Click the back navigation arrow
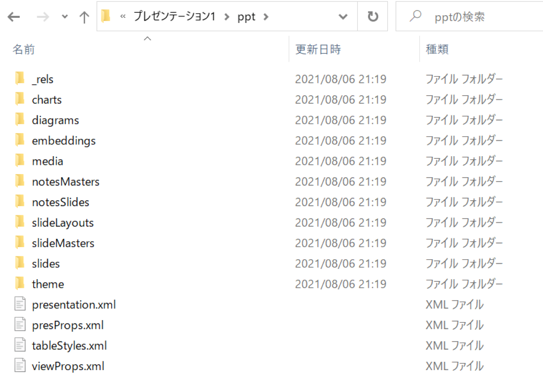 pos(13,16)
